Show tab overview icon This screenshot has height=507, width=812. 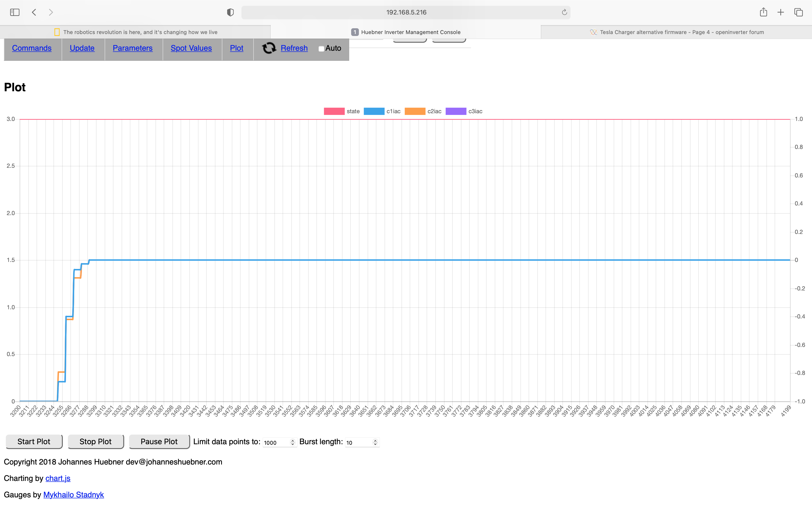pos(798,12)
